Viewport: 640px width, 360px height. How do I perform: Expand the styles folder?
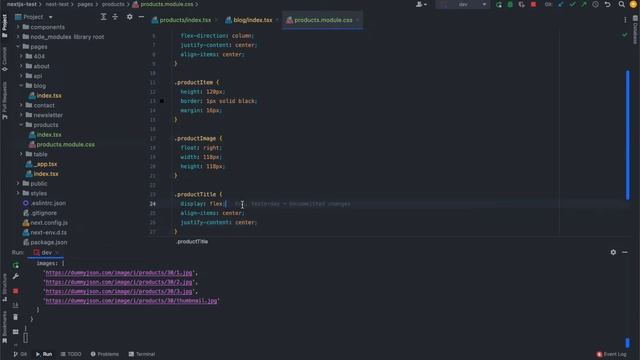18,193
